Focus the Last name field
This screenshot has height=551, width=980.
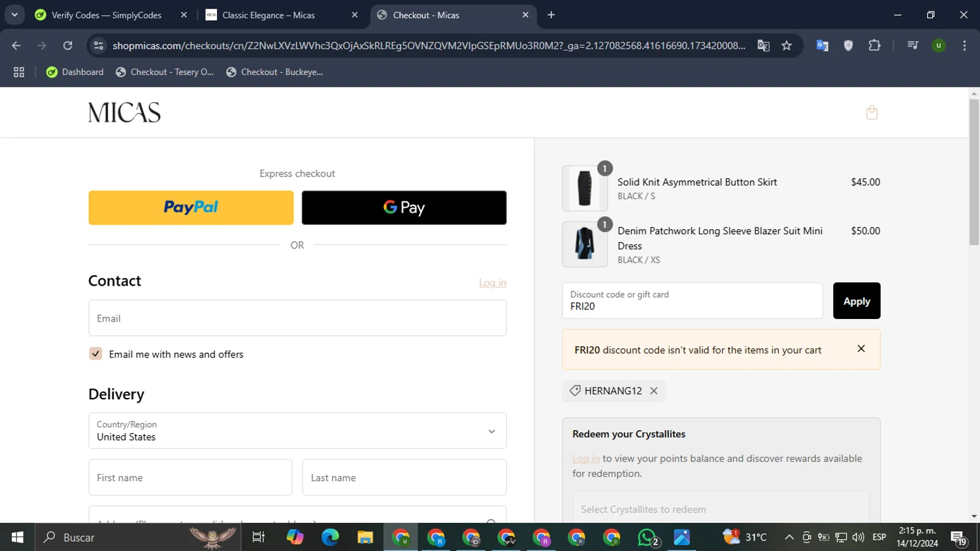[404, 477]
